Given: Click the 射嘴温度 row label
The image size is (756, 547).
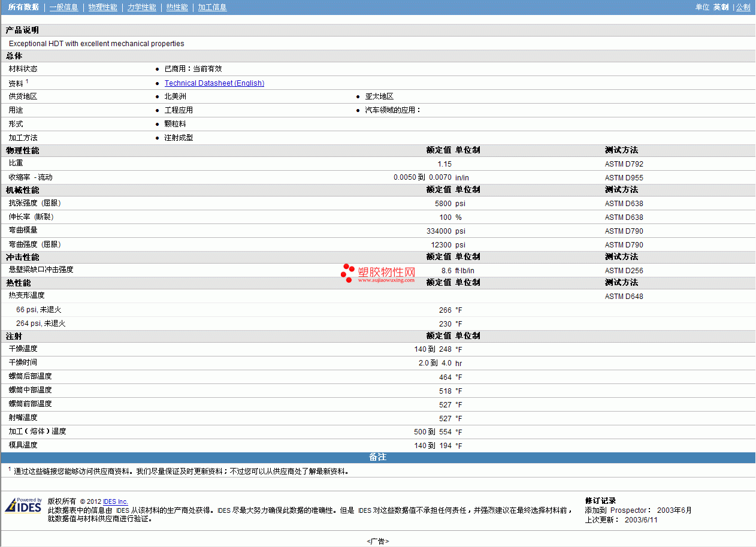Looking at the screenshot, I should [23, 418].
